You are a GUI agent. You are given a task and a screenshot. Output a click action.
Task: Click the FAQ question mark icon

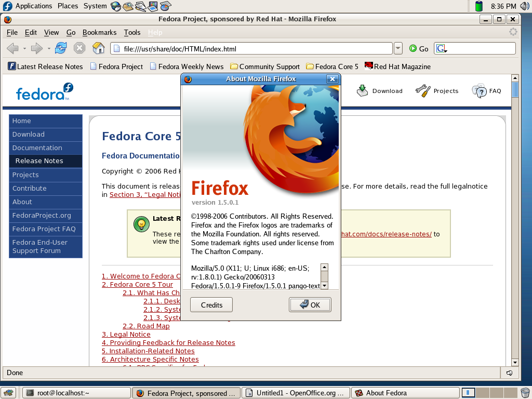pos(479,90)
